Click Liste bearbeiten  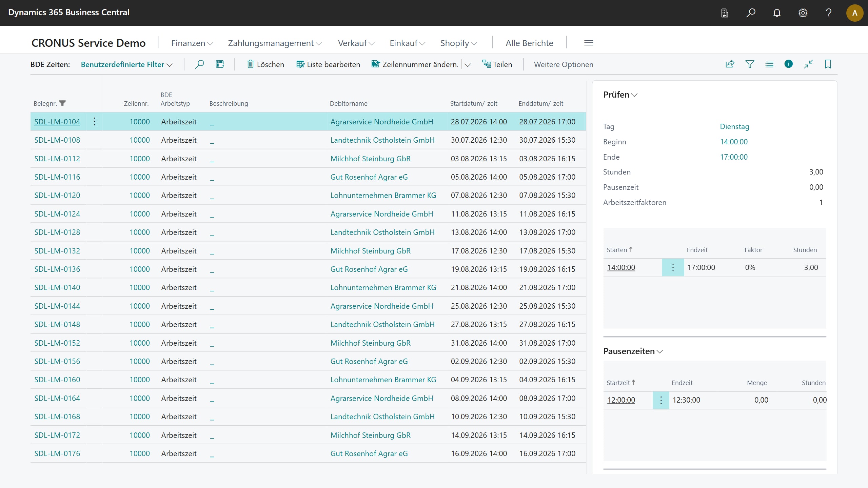point(328,64)
